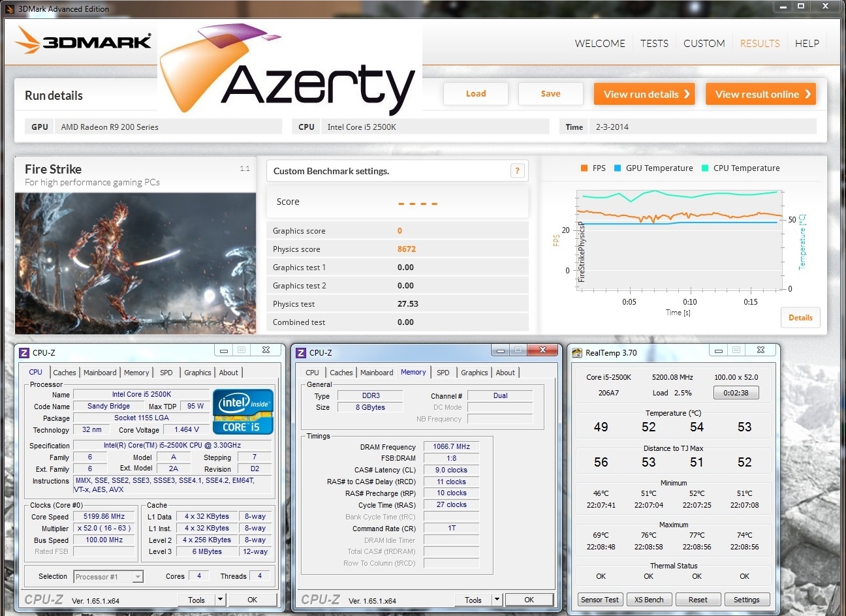This screenshot has width=846, height=616.
Task: Click Sensor Test button in RealTemp
Action: click(x=600, y=600)
